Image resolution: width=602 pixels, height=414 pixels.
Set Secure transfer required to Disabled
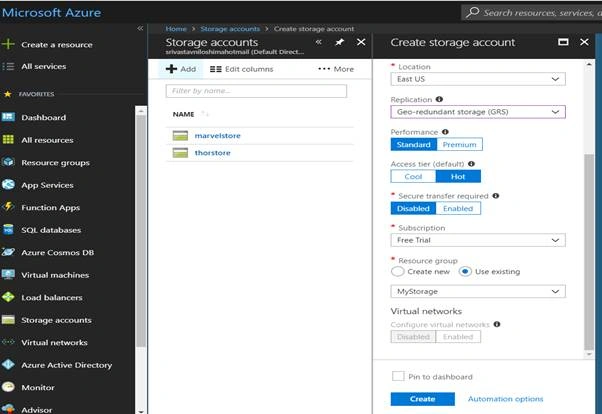point(413,209)
